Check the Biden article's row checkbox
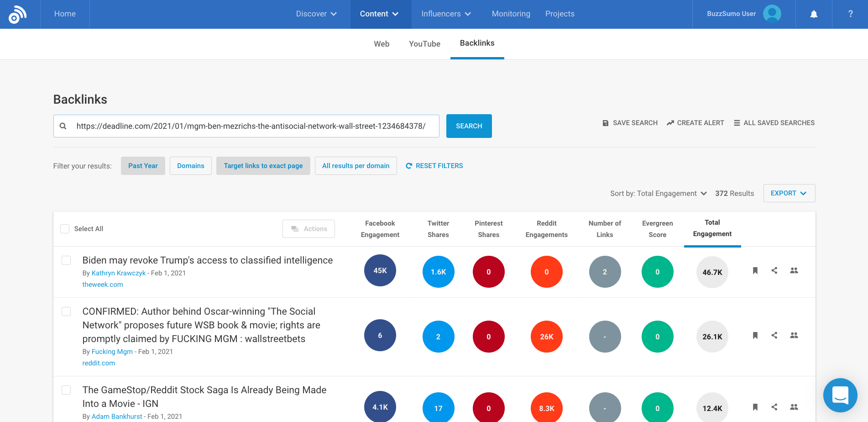Image resolution: width=868 pixels, height=422 pixels. click(x=66, y=260)
